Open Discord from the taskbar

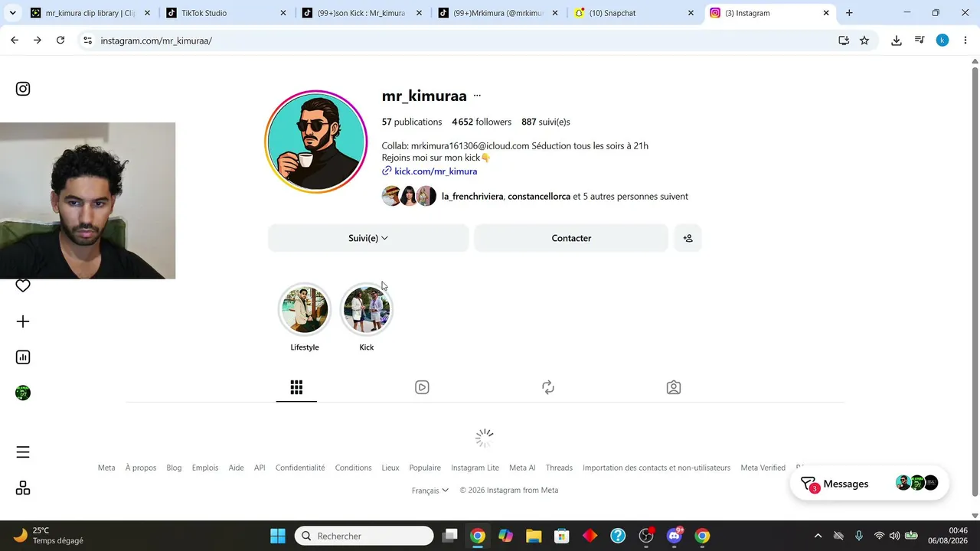point(675,536)
